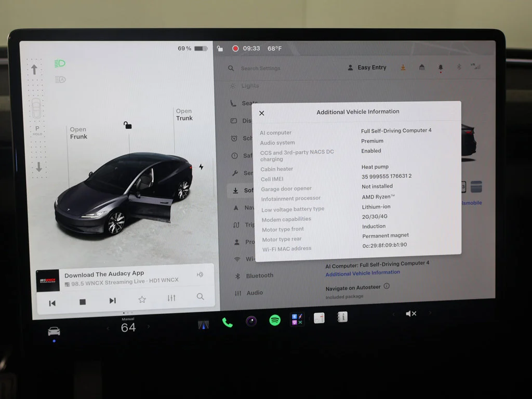This screenshot has width=532, height=399.
Task: Select Bluetooth in the settings menu
Action: click(255, 276)
